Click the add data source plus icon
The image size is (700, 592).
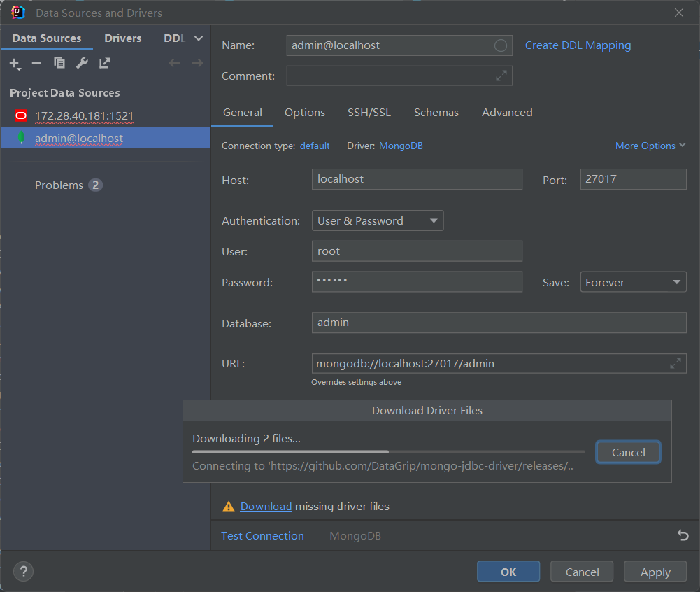point(15,64)
